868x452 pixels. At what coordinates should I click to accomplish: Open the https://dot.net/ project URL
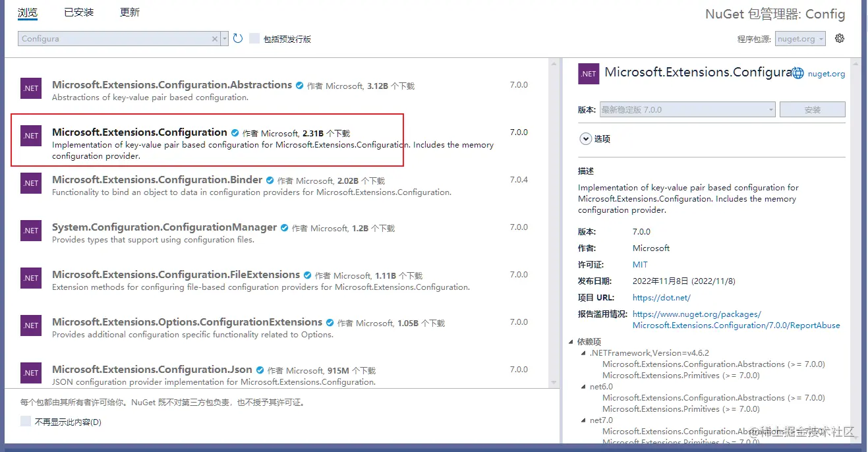click(x=662, y=297)
